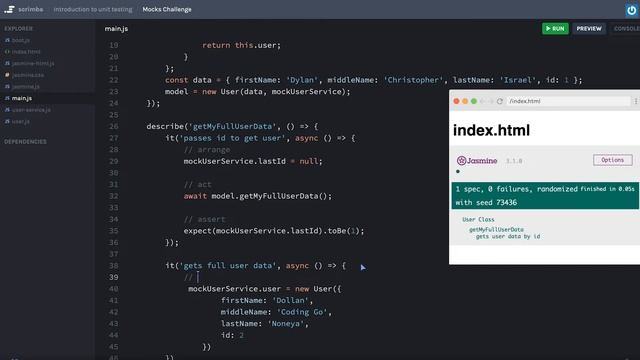This screenshot has width=640, height=360.
Task: Click line number 39 in gutter
Action: click(113, 277)
